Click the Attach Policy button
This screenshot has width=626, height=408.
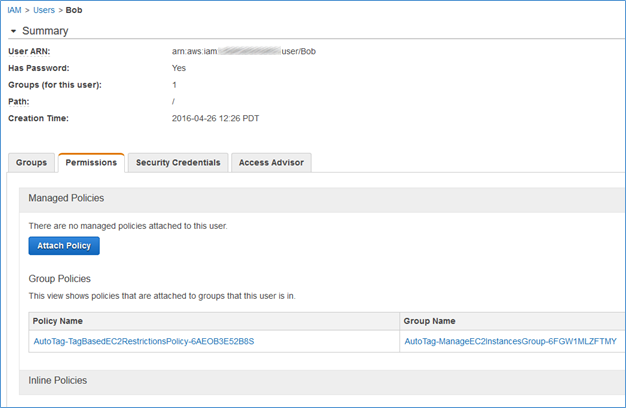click(x=64, y=246)
